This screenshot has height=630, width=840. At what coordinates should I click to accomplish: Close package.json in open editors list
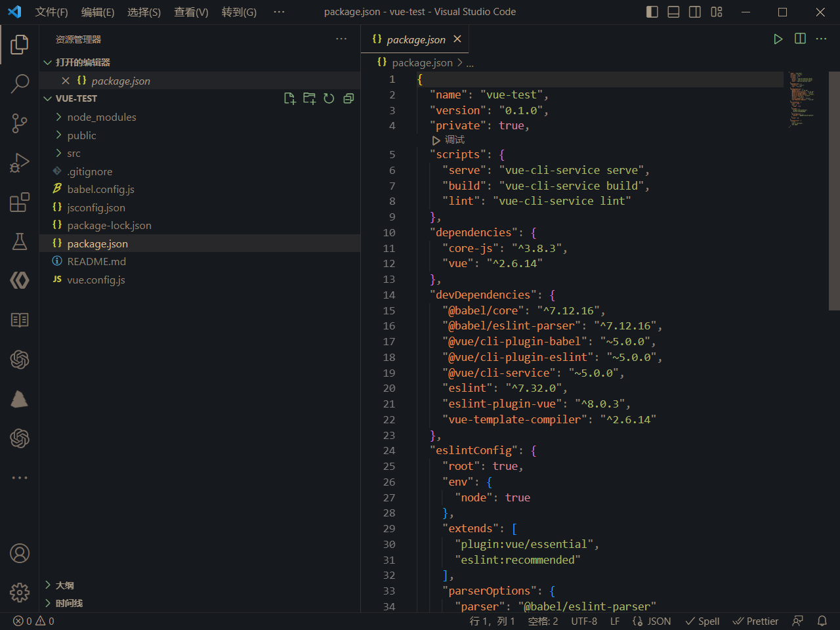66,81
